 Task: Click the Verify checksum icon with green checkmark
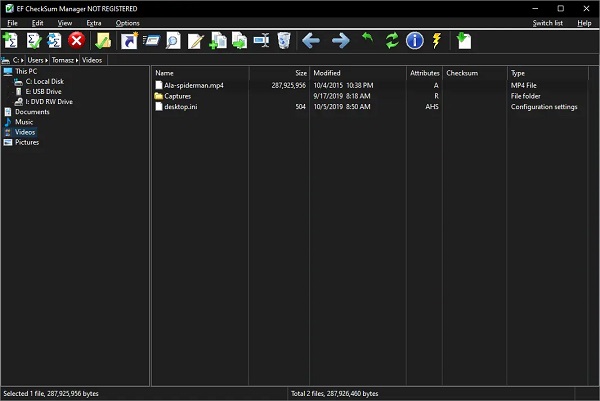point(33,41)
